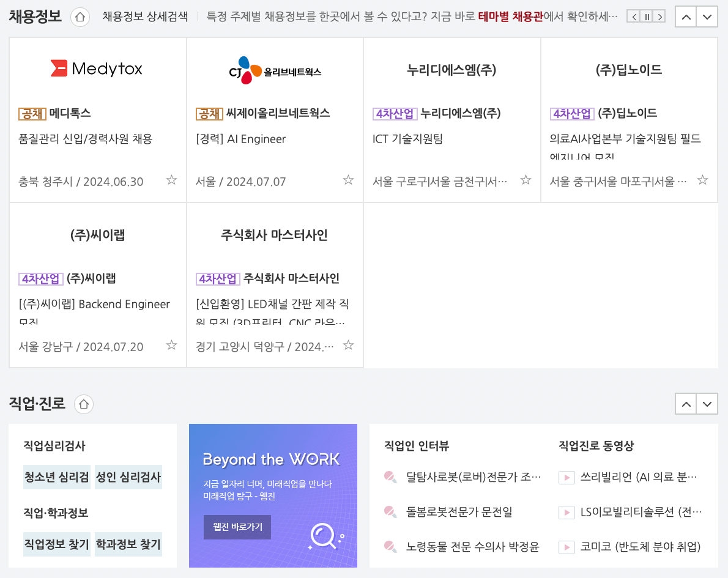Bookmark the 누리디에스엠 ICT job star
Screen dimensions: 728x578
click(526, 180)
